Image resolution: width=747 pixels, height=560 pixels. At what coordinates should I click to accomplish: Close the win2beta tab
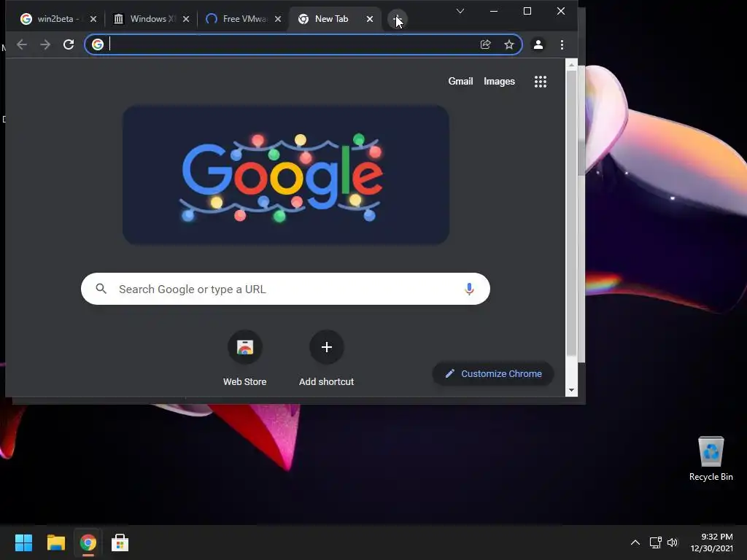tap(93, 19)
